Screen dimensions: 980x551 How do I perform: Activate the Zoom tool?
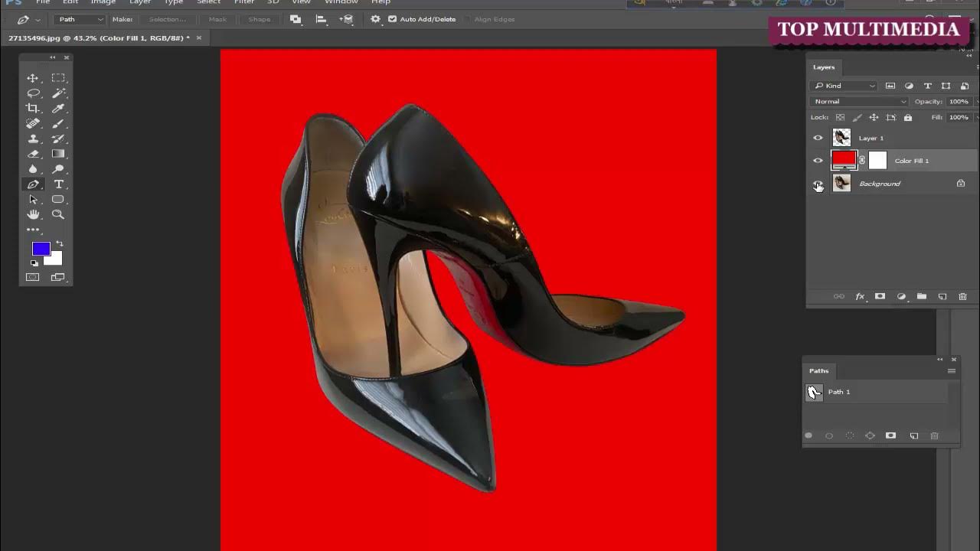coord(58,214)
